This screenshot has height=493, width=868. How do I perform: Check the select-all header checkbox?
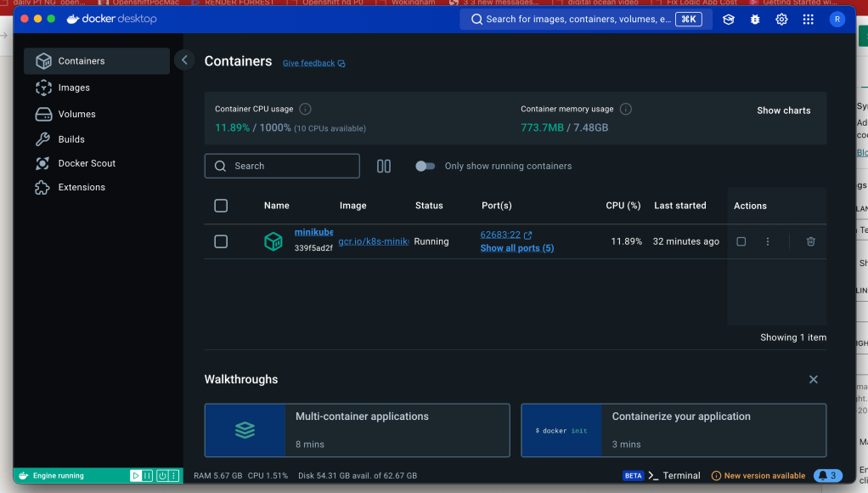(221, 206)
